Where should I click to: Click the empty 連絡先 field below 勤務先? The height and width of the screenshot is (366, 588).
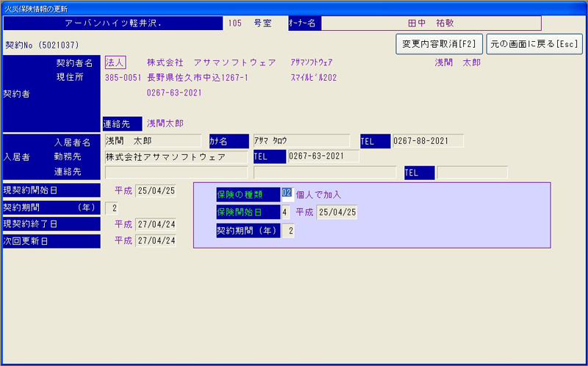pyautogui.click(x=176, y=173)
